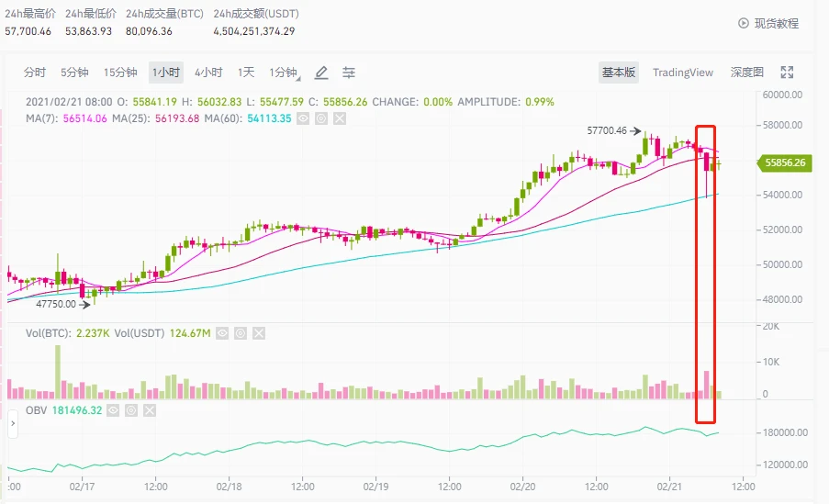Hide the MA indicator lines via eye icon
The height and width of the screenshot is (504, 829).
tap(302, 118)
